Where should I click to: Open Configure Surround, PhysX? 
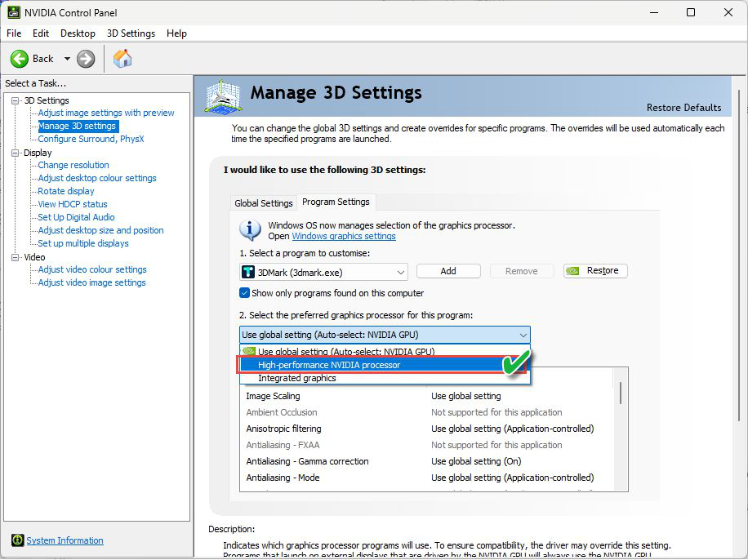pyautogui.click(x=91, y=140)
